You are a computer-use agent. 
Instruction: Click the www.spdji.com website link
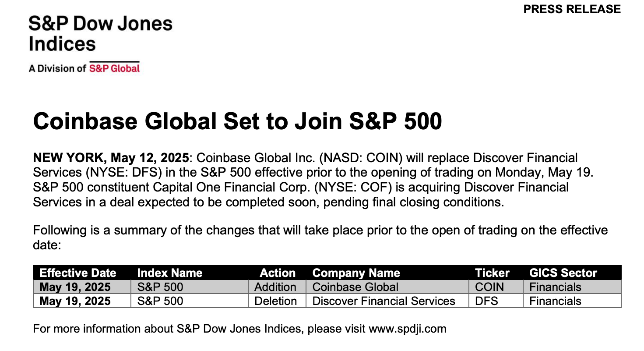coord(408,329)
